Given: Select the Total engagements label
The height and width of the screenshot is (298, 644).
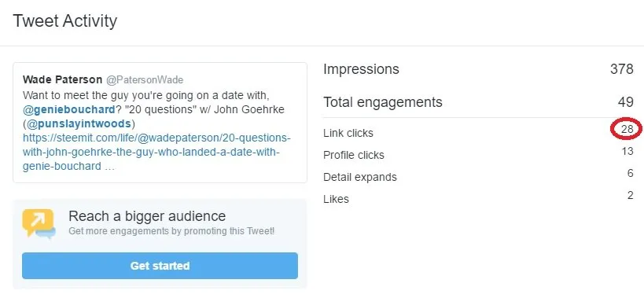Looking at the screenshot, I should click(383, 101).
